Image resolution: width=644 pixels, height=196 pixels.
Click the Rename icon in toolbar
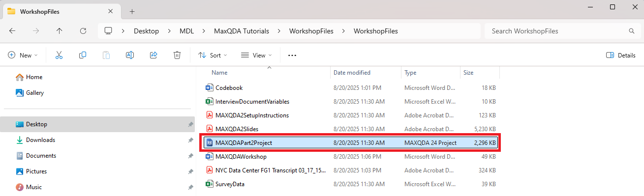pyautogui.click(x=130, y=56)
